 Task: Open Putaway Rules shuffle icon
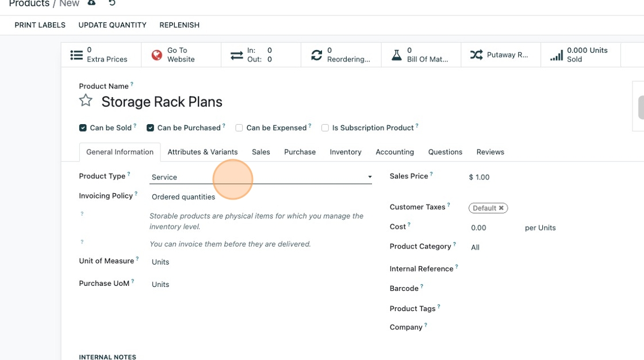477,55
